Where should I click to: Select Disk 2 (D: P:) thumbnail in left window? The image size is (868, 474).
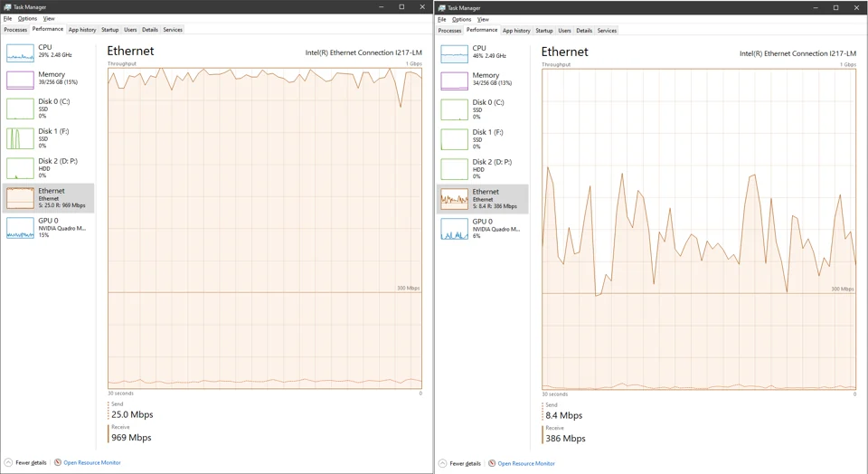(20, 168)
